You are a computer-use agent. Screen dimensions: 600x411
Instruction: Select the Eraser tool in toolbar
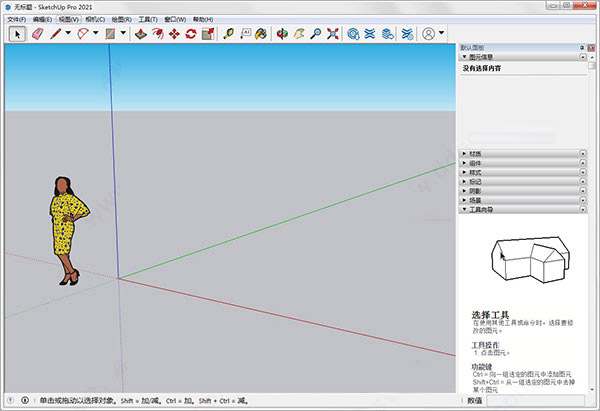38,34
